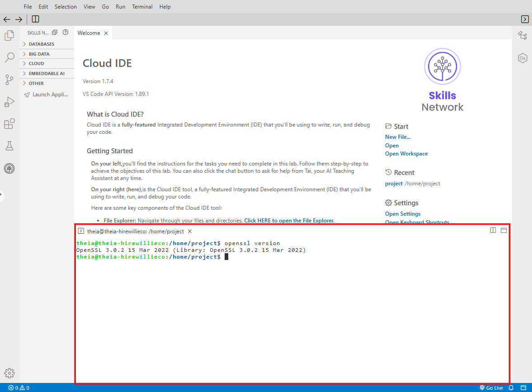
Task: Go forward with the right arrow
Action: (19, 19)
